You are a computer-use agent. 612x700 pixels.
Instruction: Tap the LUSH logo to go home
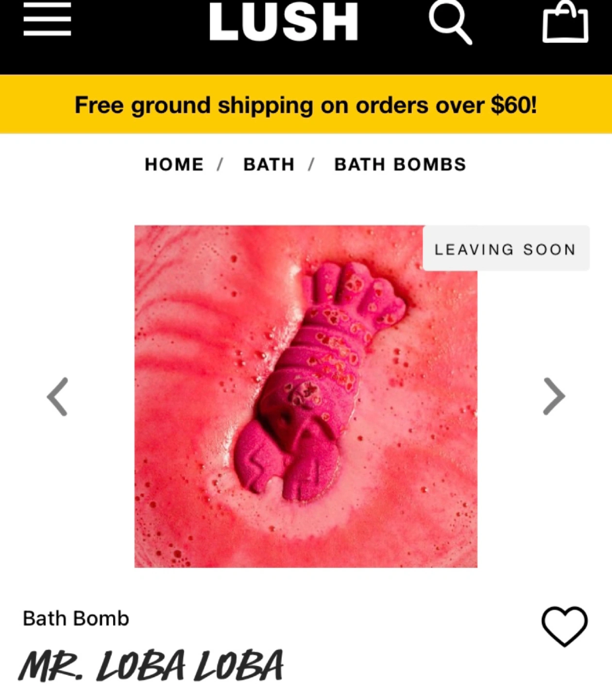[284, 22]
